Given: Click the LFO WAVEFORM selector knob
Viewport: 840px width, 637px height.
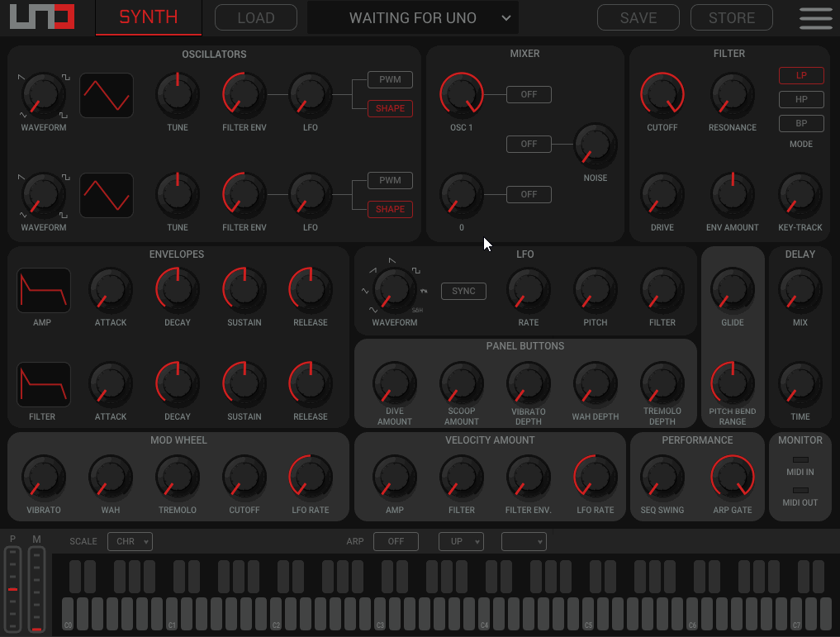Looking at the screenshot, I should pyautogui.click(x=394, y=290).
